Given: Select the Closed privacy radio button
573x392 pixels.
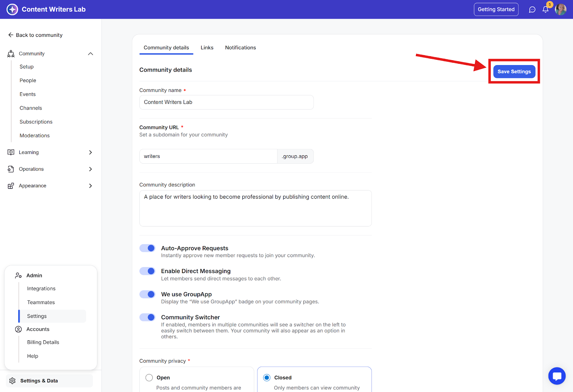Looking at the screenshot, I should (267, 378).
